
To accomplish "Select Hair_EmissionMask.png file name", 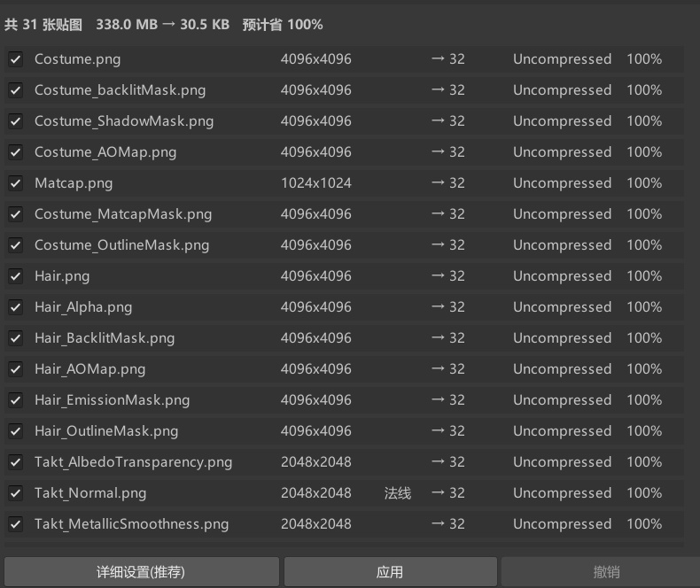I will click(x=112, y=400).
